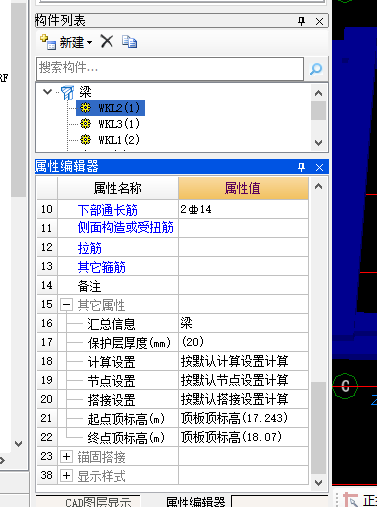Pin the 构件列表 panel
The width and height of the screenshot is (377, 507).
pos(301,22)
